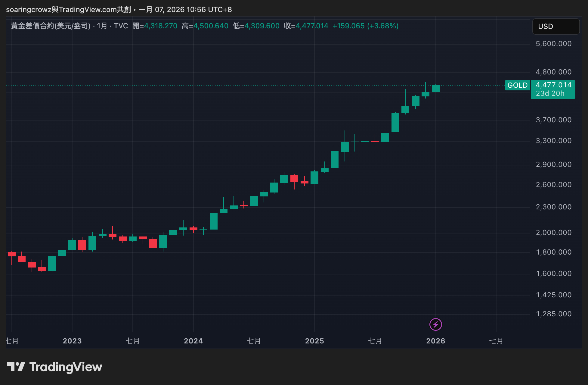Click the 23d 20h countdown label

coord(550,93)
